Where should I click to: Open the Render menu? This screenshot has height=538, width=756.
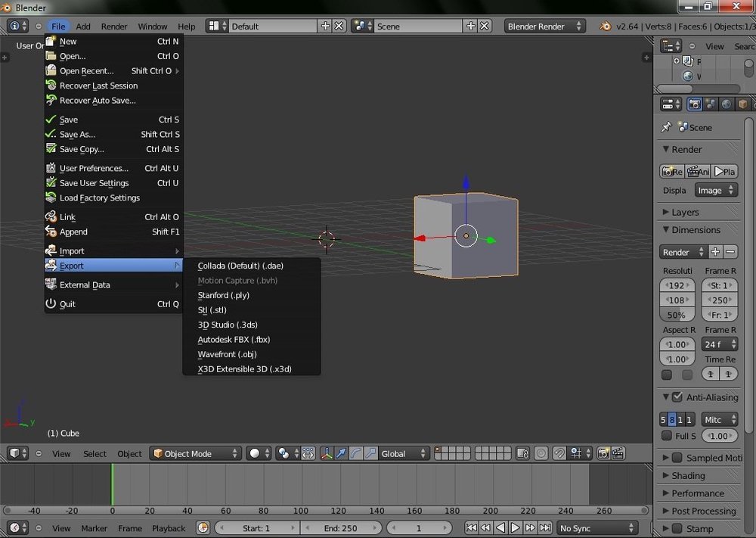tap(114, 26)
